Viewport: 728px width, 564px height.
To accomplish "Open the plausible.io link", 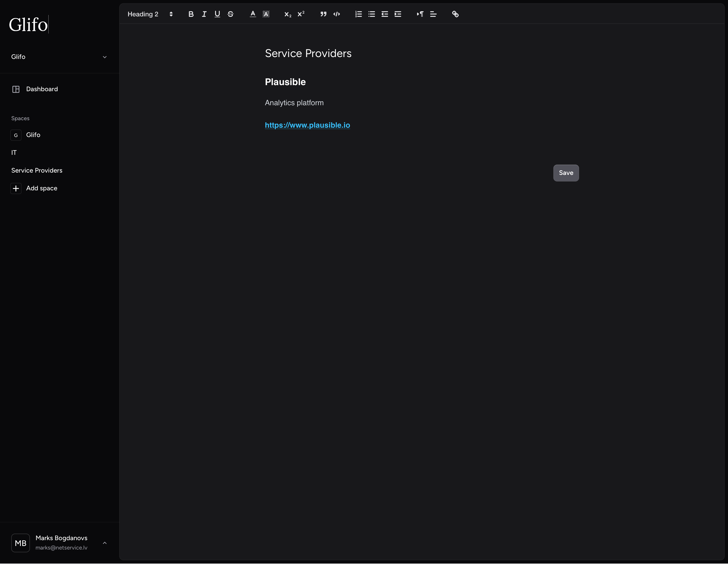I will [x=307, y=125].
